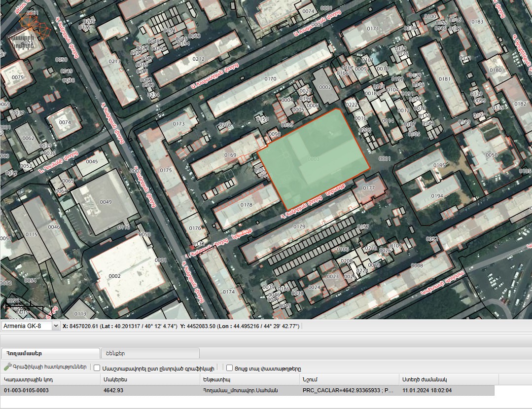
Task: Select building parcel 0173 on the map
Action: (x=178, y=124)
